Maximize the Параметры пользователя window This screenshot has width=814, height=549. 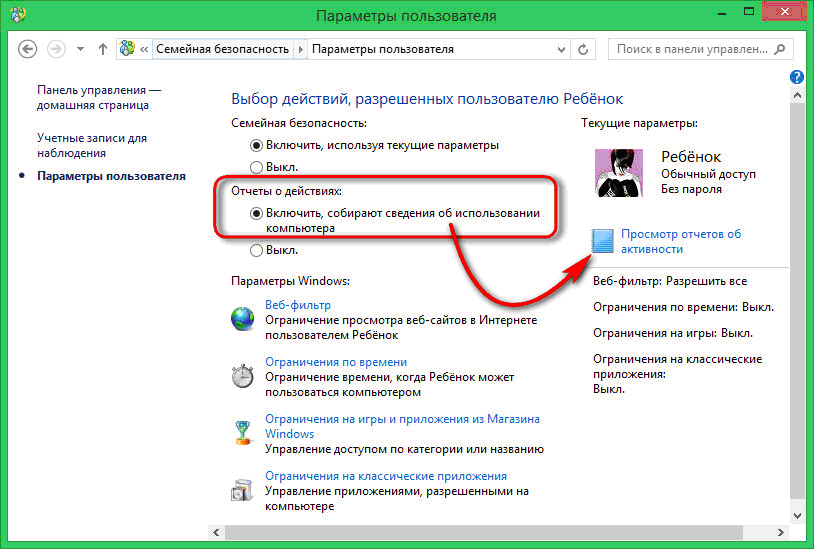click(x=749, y=11)
